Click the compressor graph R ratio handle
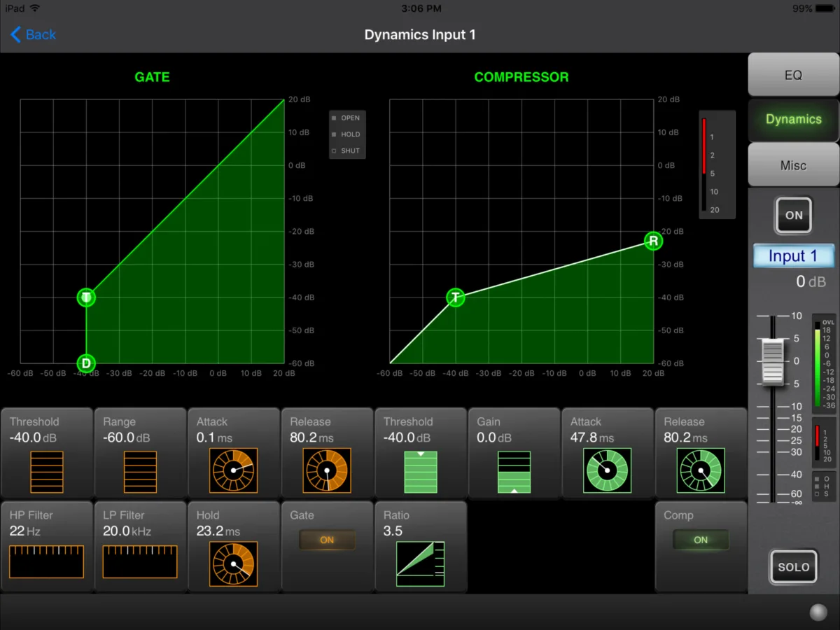 click(x=653, y=241)
